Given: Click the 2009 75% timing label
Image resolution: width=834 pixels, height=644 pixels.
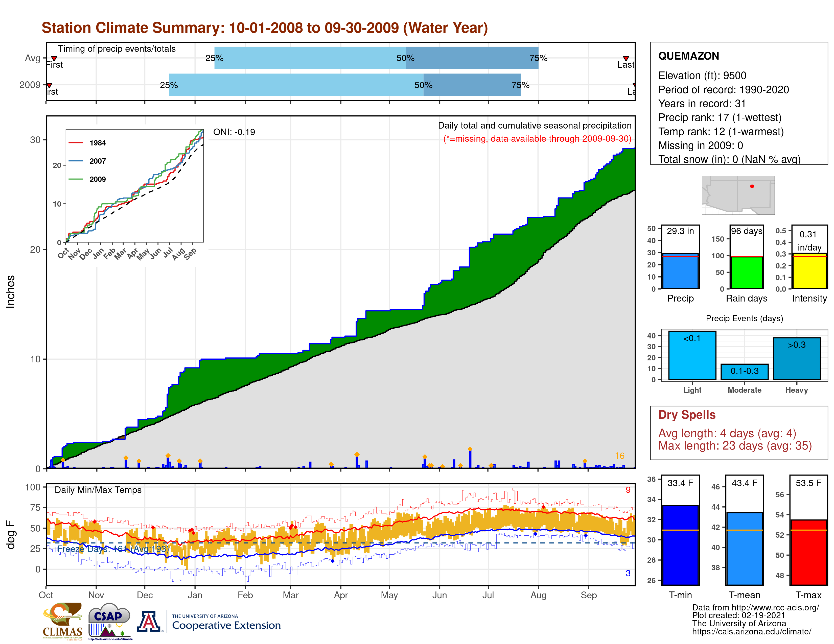Looking at the screenshot, I should pyautogui.click(x=520, y=85).
